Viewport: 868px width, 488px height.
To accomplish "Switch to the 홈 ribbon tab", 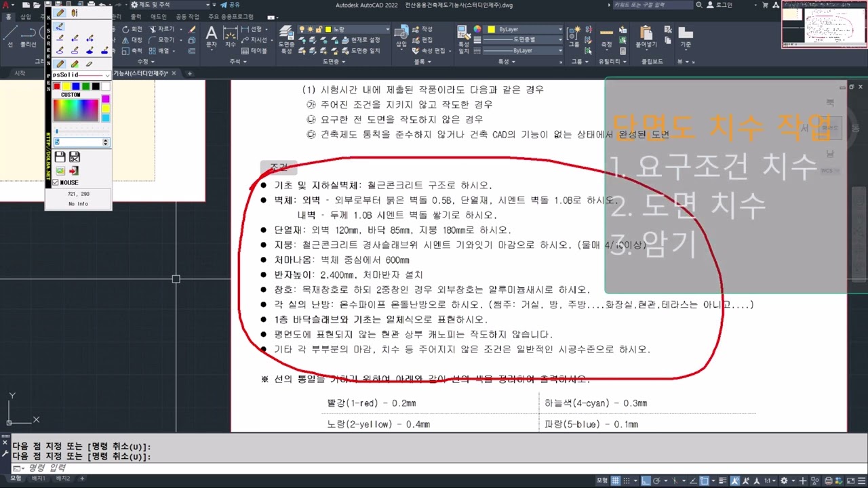I will pos(8,16).
